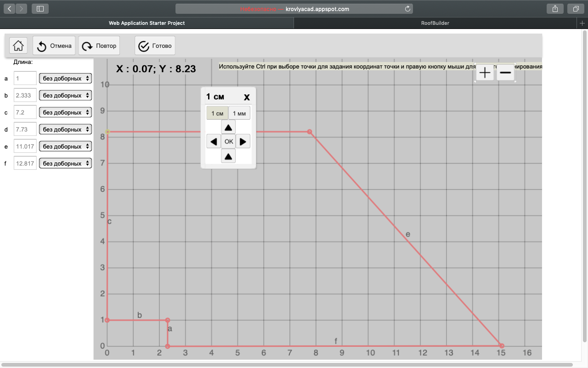Screen dimensions: 588x368
Task: Show all tabs overview
Action: pyautogui.click(x=576, y=9)
